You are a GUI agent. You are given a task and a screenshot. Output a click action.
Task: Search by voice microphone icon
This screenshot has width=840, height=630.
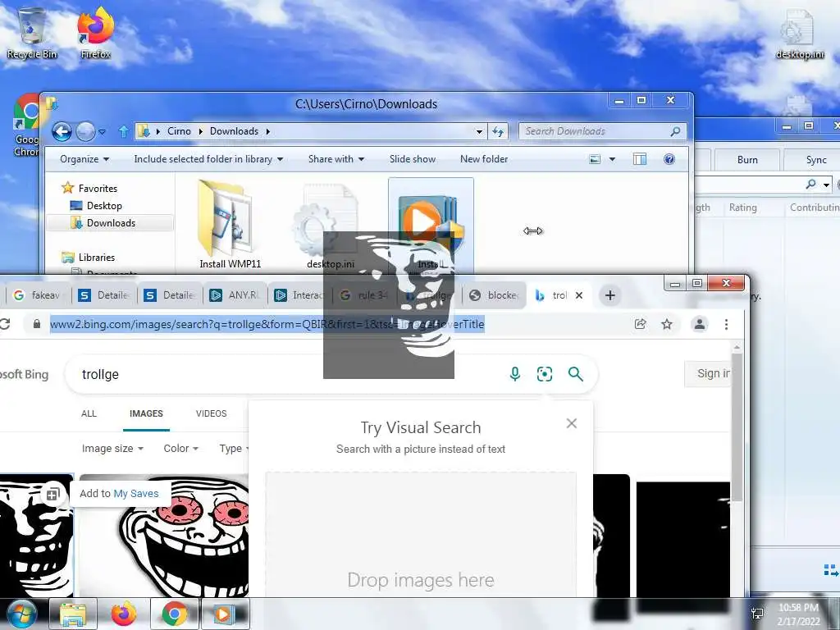[x=515, y=374]
